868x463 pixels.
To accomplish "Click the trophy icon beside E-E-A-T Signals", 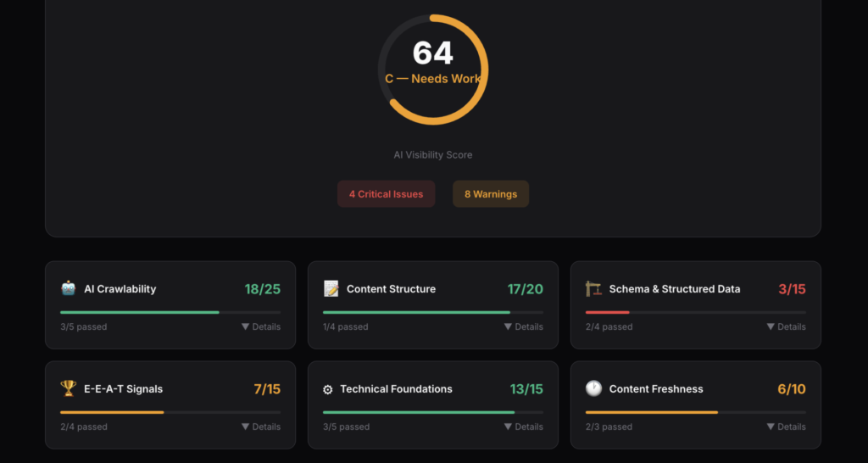I will 69,388.
